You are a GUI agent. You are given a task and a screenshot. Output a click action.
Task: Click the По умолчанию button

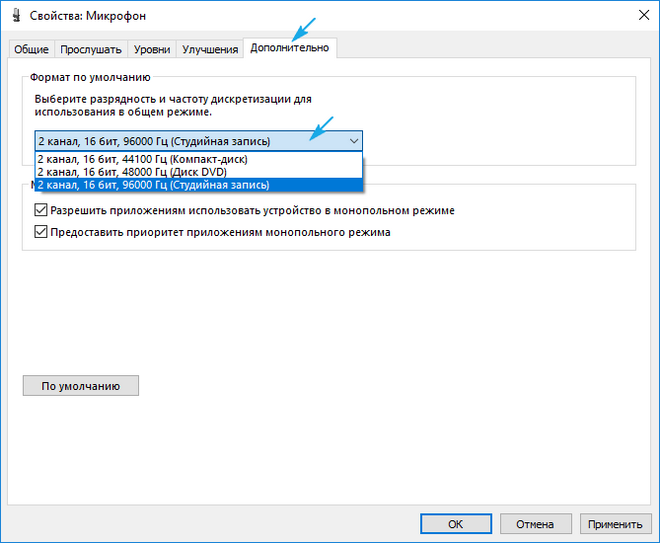81,386
